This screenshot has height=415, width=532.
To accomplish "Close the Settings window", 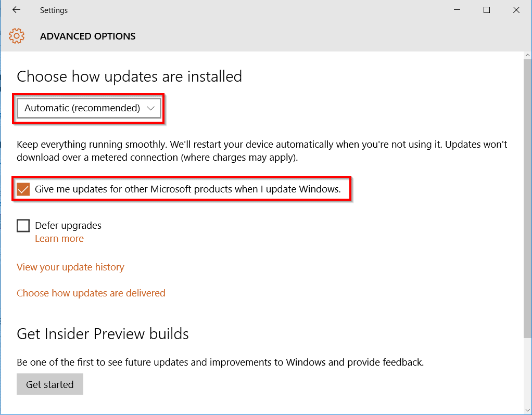I will tap(516, 10).
